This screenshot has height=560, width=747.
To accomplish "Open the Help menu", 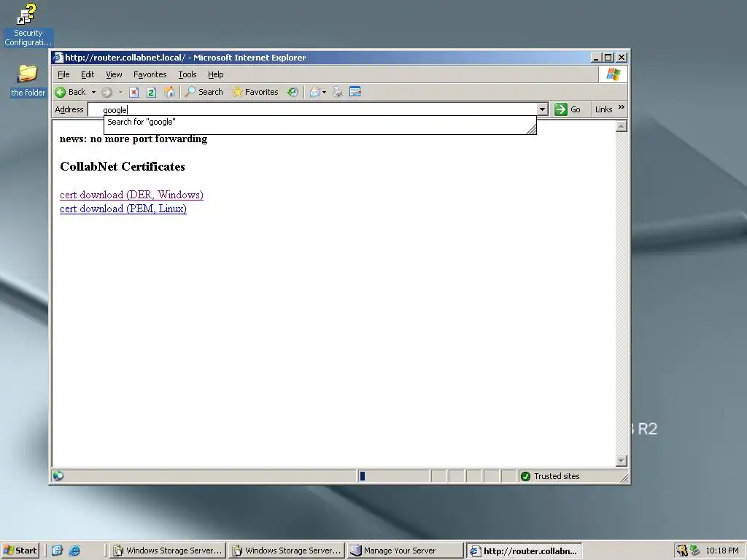I will (x=215, y=74).
